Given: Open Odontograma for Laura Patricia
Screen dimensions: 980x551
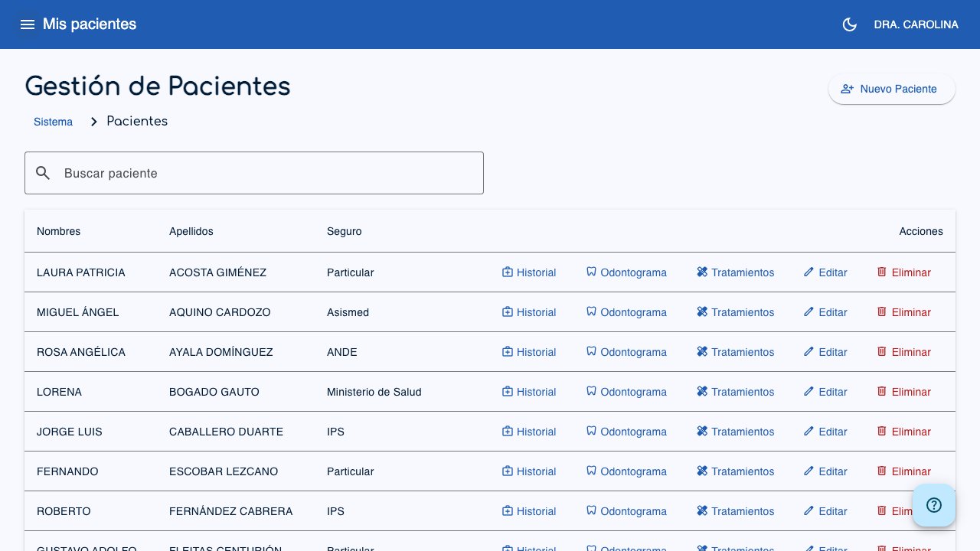Looking at the screenshot, I should point(626,272).
